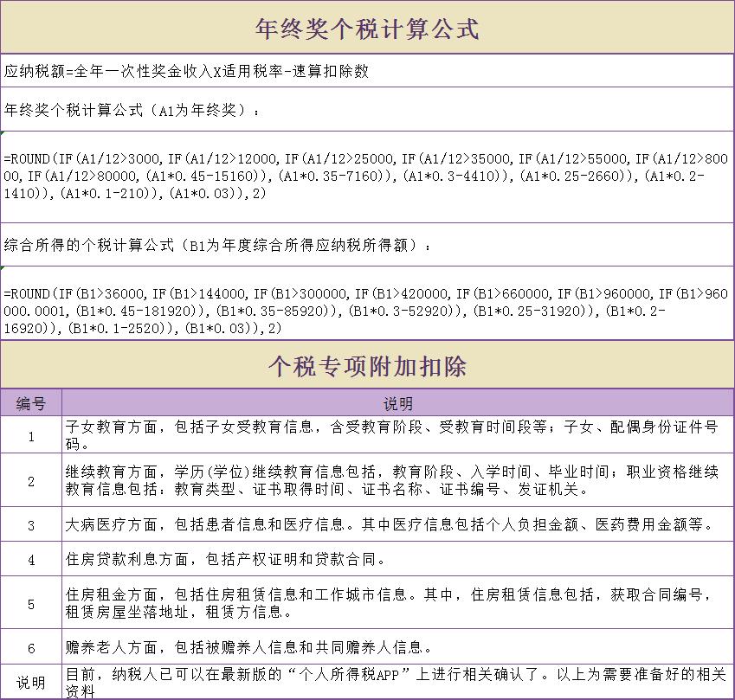Image resolution: width=735 pixels, height=700 pixels.
Task: Click the 个税专项附加扣除 section header
Action: (367, 364)
